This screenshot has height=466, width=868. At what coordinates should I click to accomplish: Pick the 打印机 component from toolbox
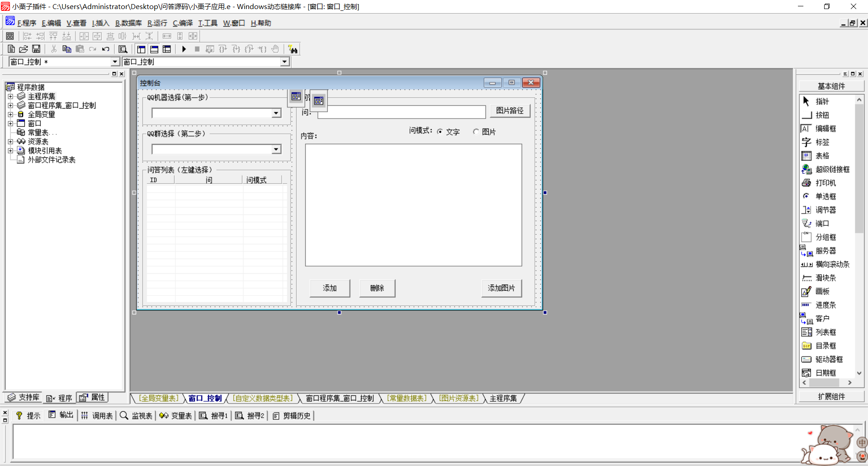tap(825, 183)
